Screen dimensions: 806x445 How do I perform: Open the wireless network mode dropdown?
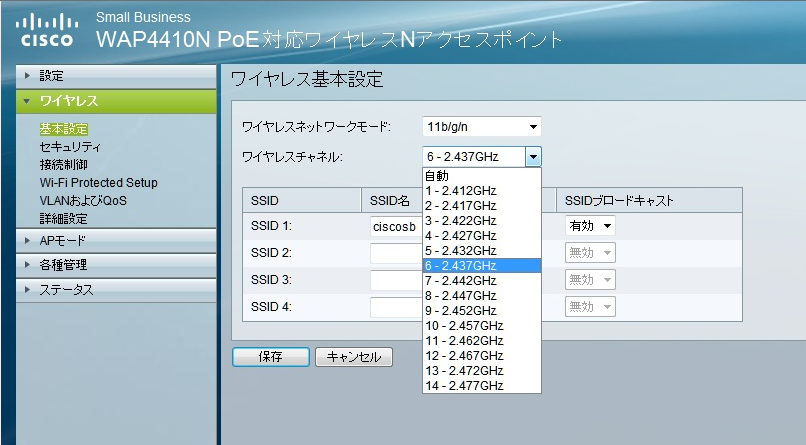pos(482,126)
